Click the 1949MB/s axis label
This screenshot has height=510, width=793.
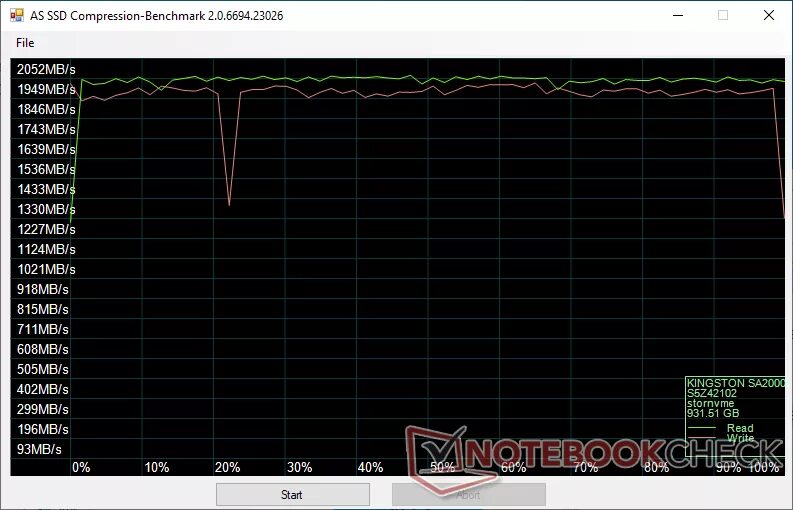click(46, 90)
